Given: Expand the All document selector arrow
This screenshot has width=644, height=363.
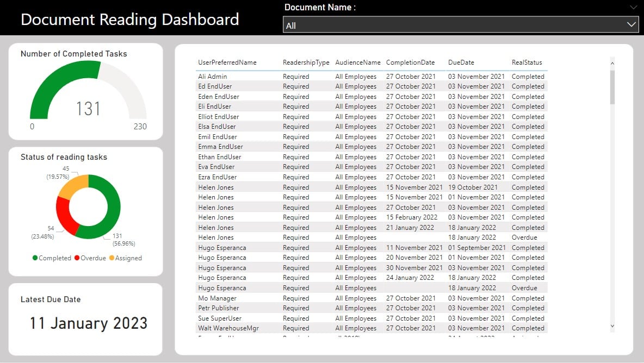Looking at the screenshot, I should click(630, 24).
